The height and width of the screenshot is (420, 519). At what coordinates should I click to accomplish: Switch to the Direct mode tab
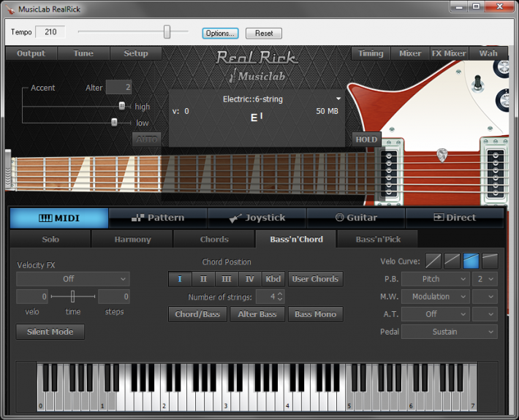[x=455, y=218]
